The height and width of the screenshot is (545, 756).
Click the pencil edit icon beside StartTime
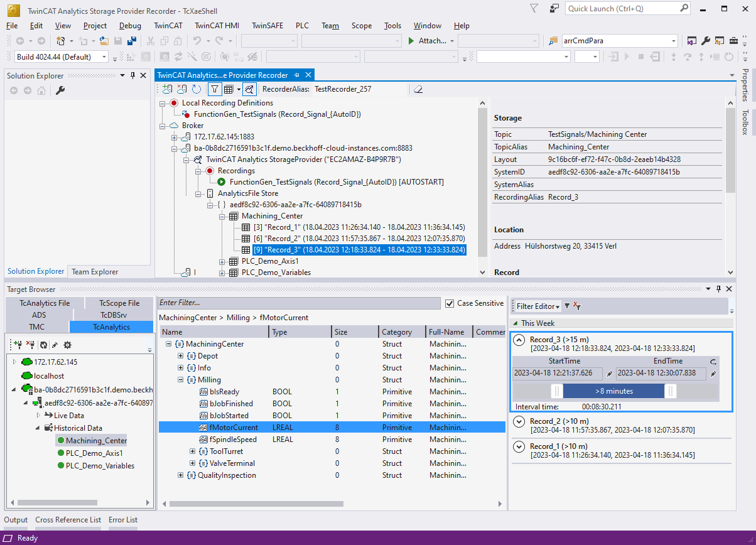click(609, 374)
